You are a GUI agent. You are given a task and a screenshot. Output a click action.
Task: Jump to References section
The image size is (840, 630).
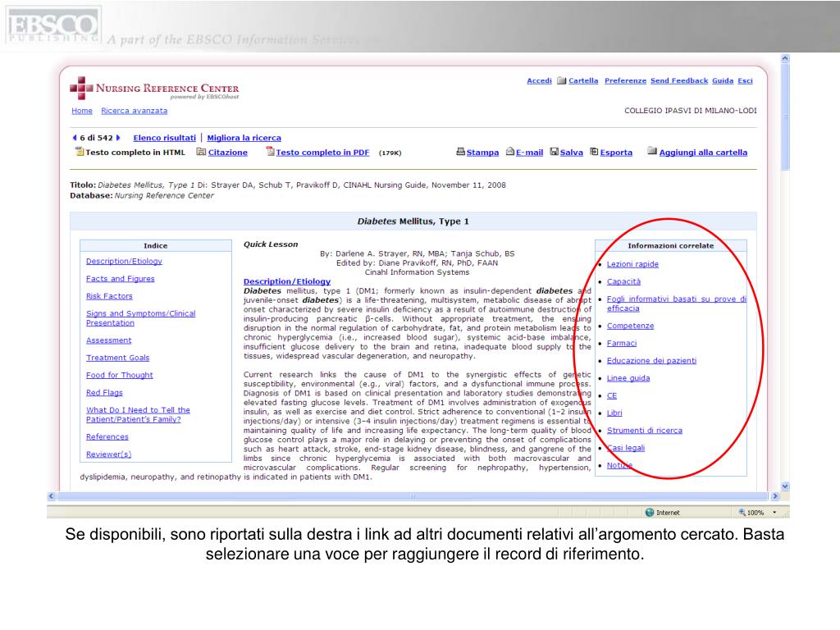pos(107,436)
